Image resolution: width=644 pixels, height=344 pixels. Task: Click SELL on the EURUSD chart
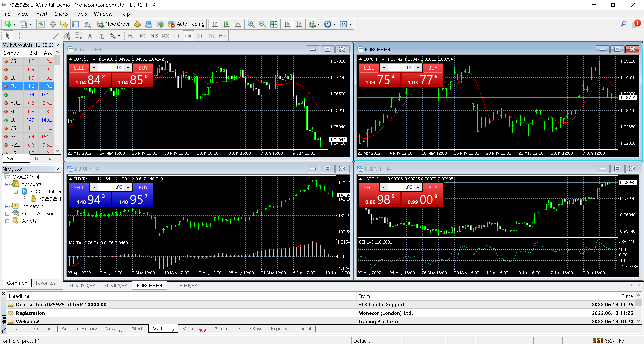[79, 68]
